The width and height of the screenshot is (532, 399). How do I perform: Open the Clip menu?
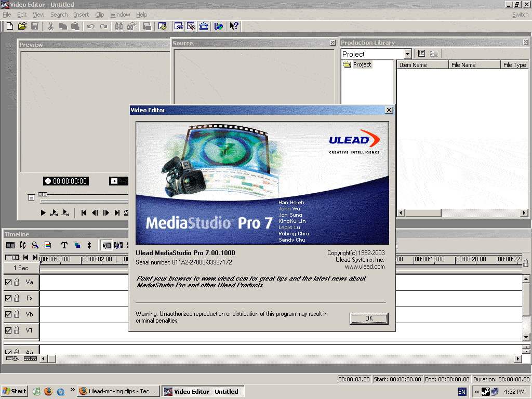[x=99, y=15]
